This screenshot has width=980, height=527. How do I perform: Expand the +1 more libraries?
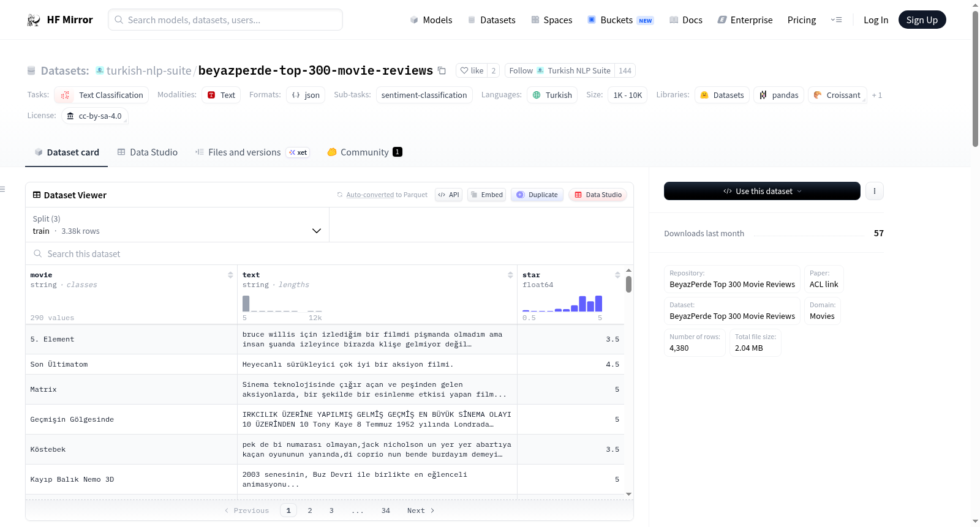click(x=877, y=95)
